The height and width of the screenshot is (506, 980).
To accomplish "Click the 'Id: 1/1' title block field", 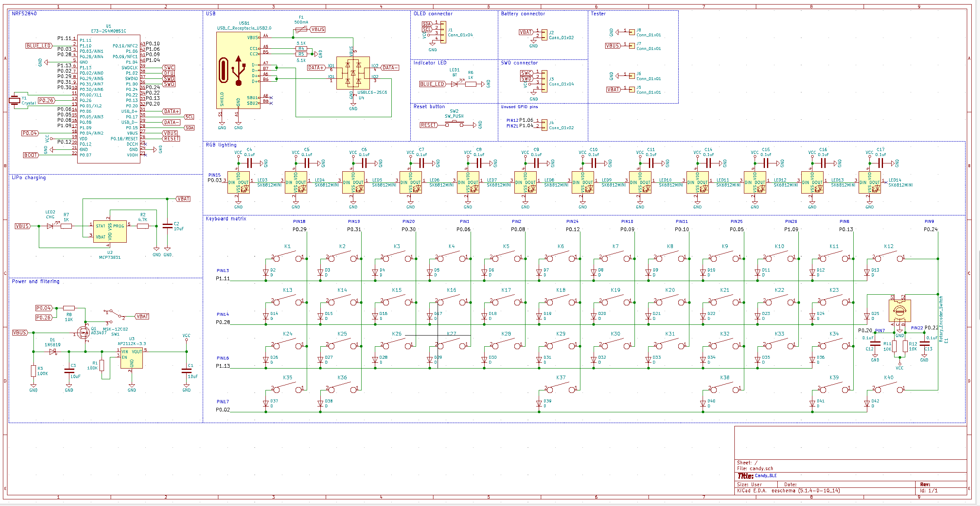I will tap(929, 491).
